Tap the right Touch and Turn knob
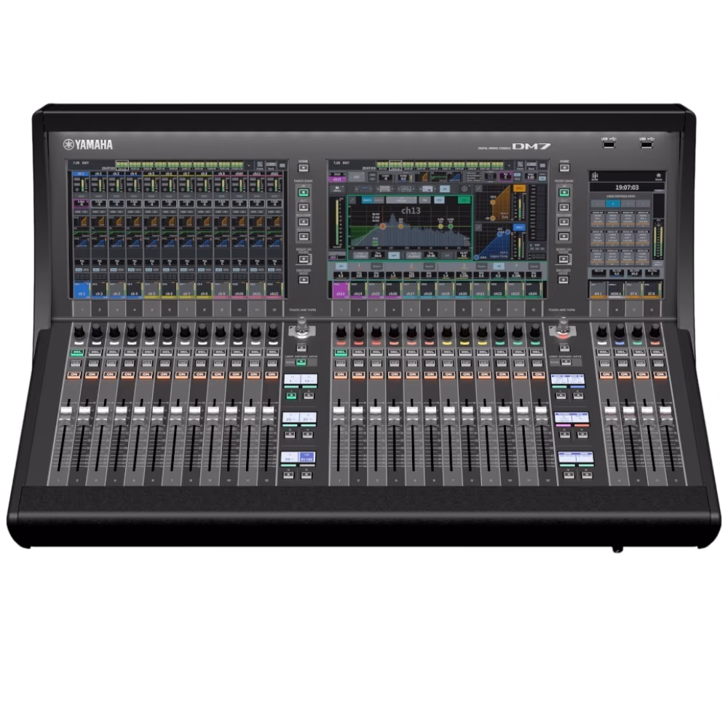The image size is (728, 728). click(x=563, y=327)
